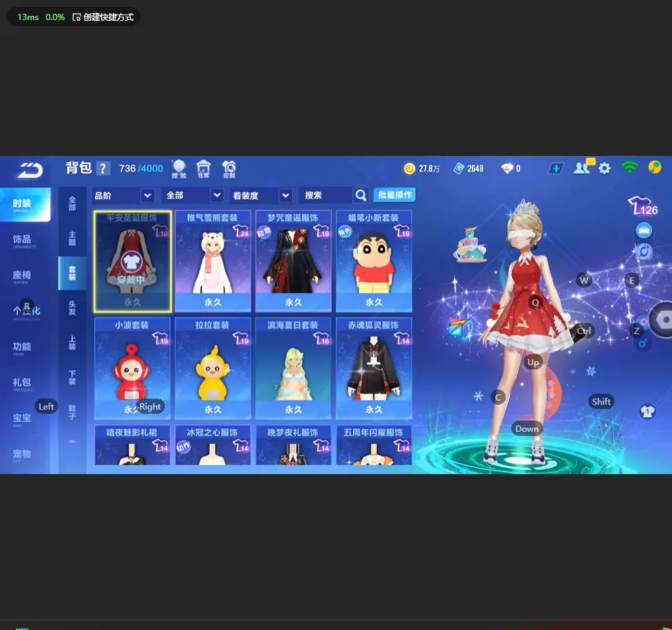The height and width of the screenshot is (630, 672).
Task: Click the Ctrl key overlay button
Action: (x=584, y=331)
